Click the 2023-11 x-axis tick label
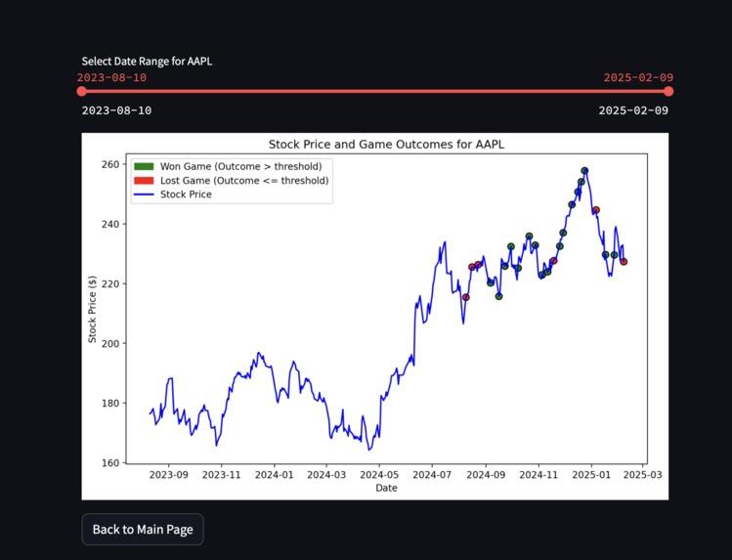The height and width of the screenshot is (560, 732). point(221,475)
